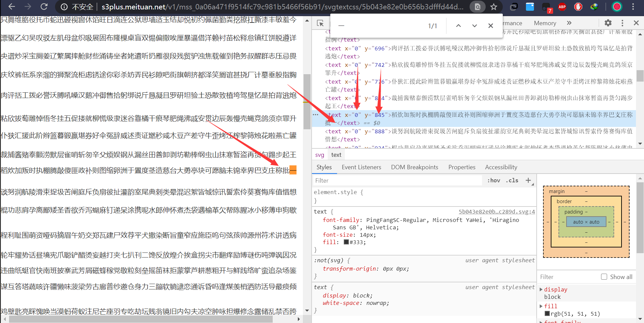Go to the previous find result

tap(459, 26)
